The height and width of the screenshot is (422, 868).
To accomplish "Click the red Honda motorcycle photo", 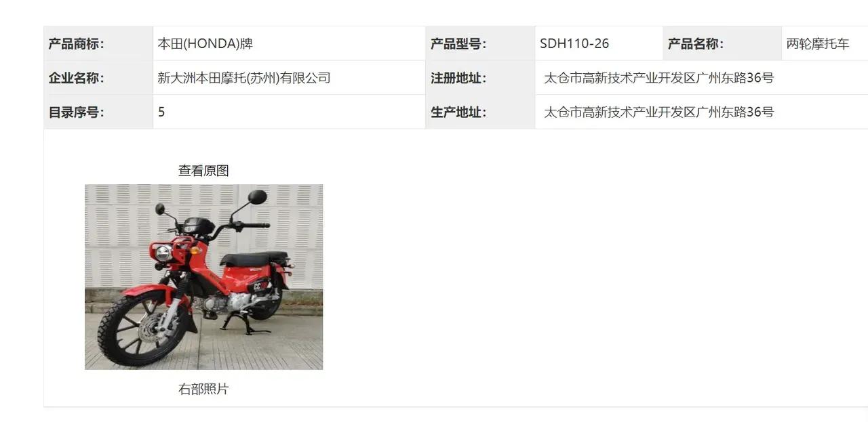I will pos(203,276).
